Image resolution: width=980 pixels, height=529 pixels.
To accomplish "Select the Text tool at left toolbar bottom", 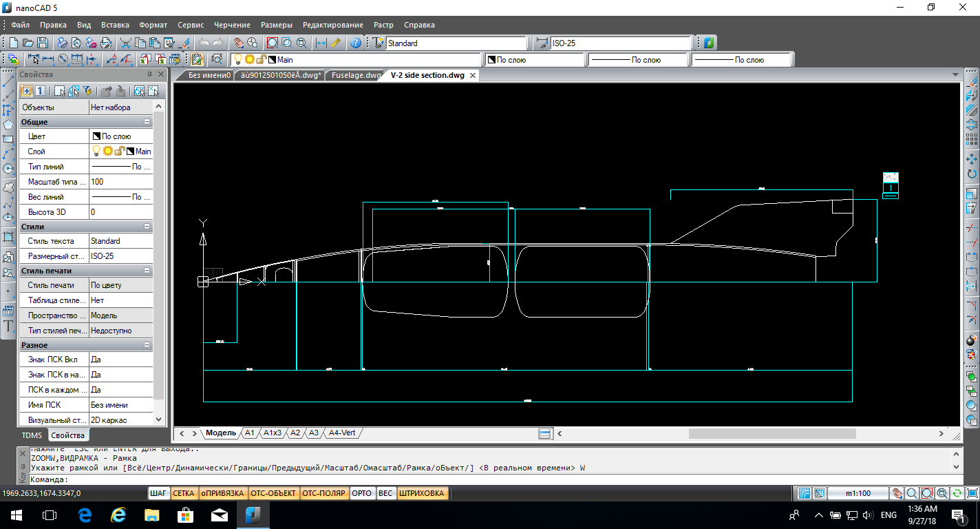I will click(8, 326).
